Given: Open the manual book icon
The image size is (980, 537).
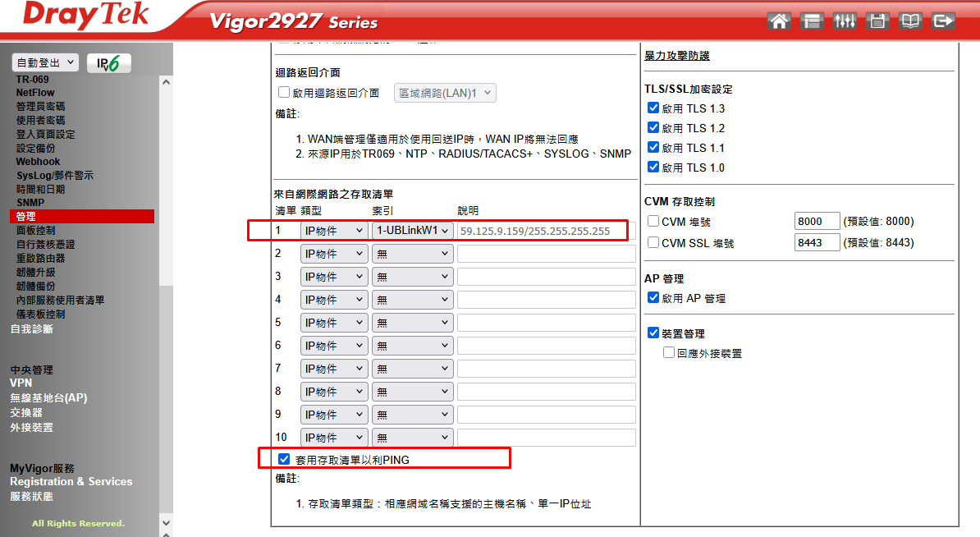Looking at the screenshot, I should (910, 21).
